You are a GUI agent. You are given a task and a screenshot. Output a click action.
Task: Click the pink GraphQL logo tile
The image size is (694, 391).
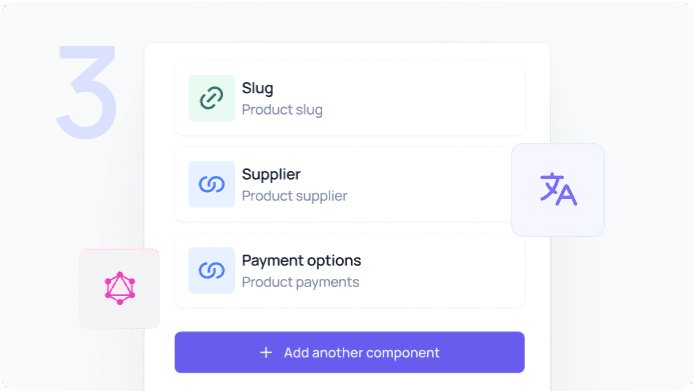coord(120,289)
